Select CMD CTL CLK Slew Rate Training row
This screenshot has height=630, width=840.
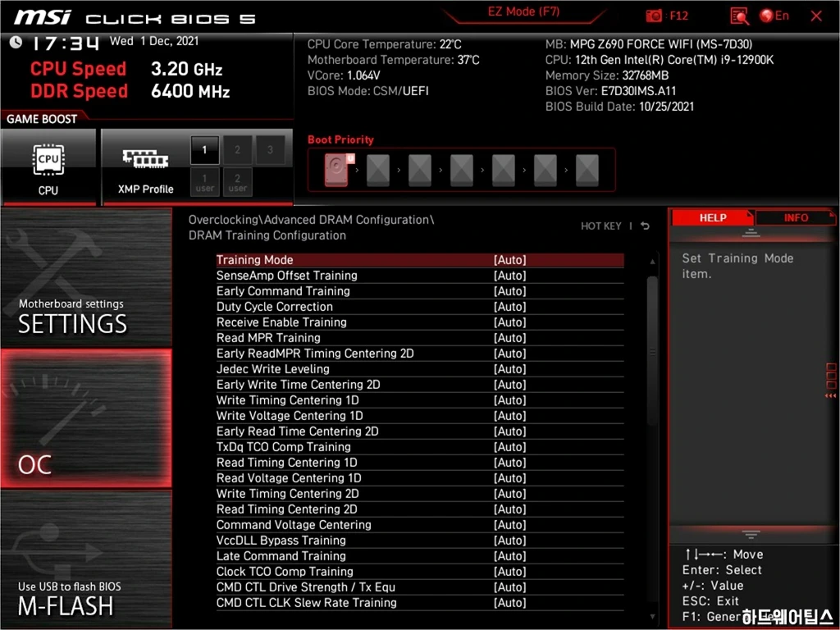(420, 602)
